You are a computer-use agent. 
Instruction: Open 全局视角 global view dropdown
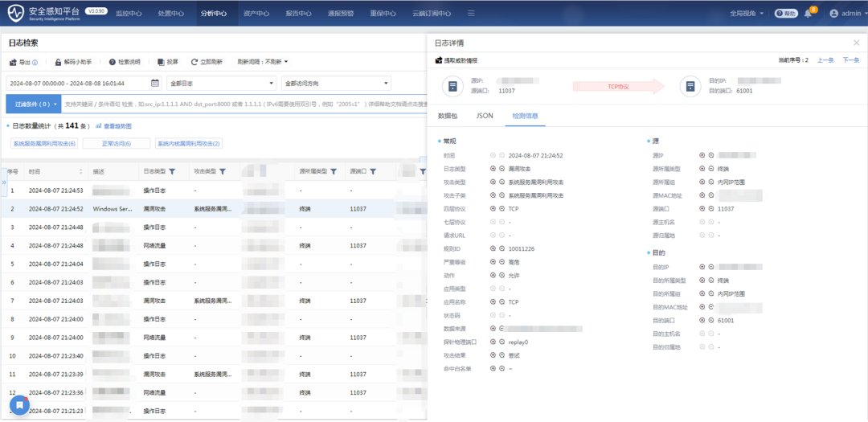(747, 14)
